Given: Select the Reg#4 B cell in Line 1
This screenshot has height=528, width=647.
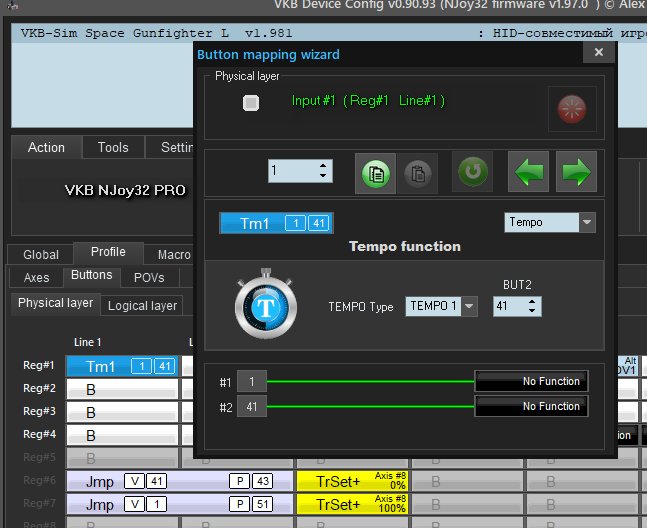Looking at the screenshot, I should tap(122, 436).
